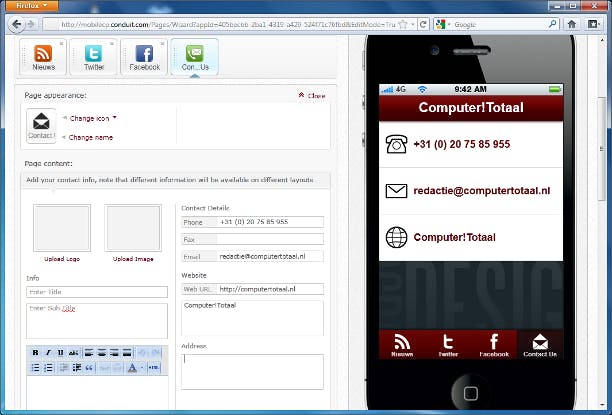Screen dimensions: 612x415
Task: Click the Blockquote icon
Action: tap(89, 368)
